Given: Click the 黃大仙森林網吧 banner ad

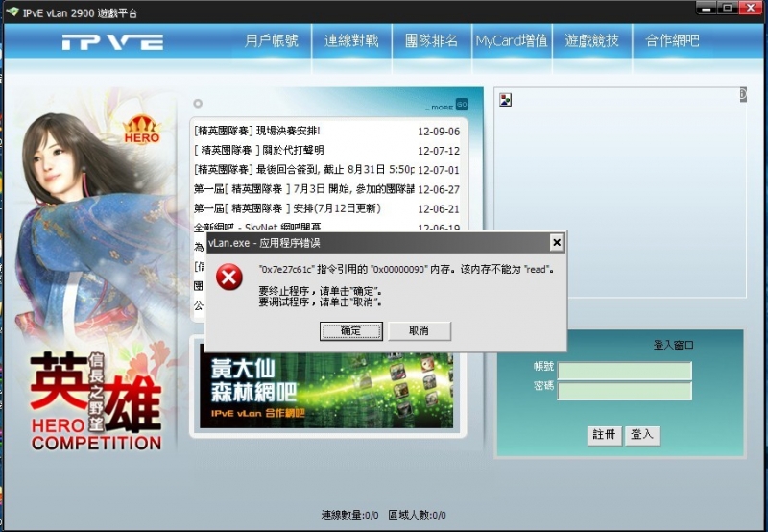Looking at the screenshot, I should tap(326, 390).
